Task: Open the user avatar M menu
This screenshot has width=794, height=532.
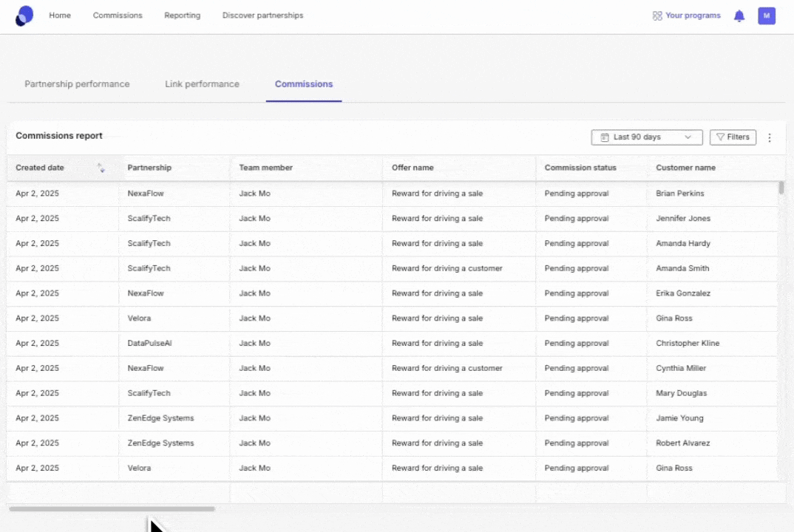Action: [x=766, y=16]
